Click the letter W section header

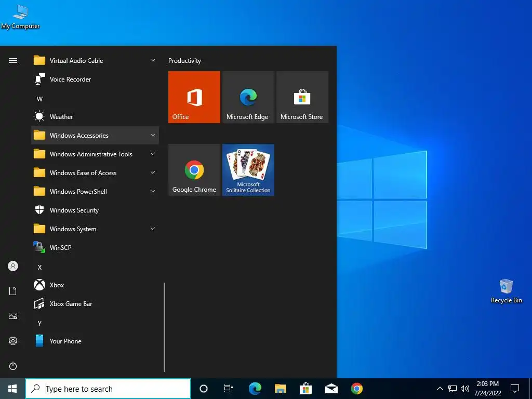[x=39, y=99]
